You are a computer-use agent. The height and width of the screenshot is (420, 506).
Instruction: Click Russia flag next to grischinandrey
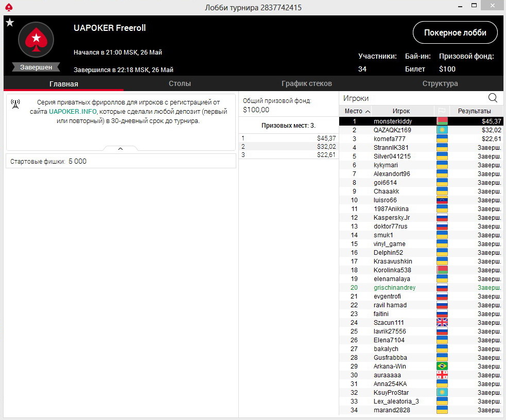(x=442, y=287)
